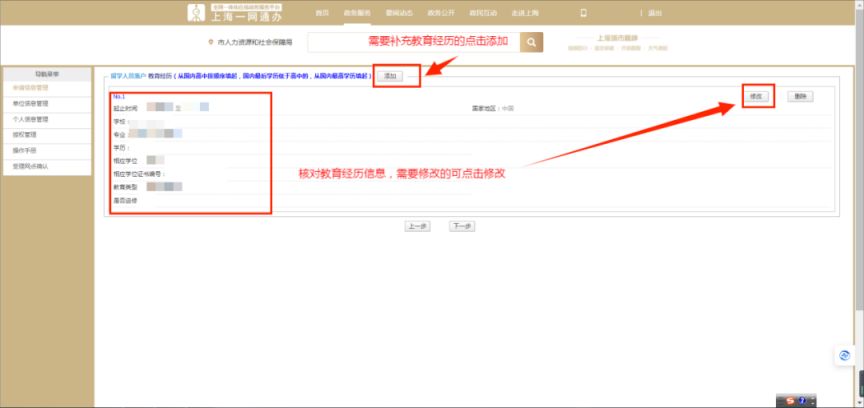Go to the 政务公开 navigation item
Viewport: 864px width, 408px height.
tap(441, 13)
